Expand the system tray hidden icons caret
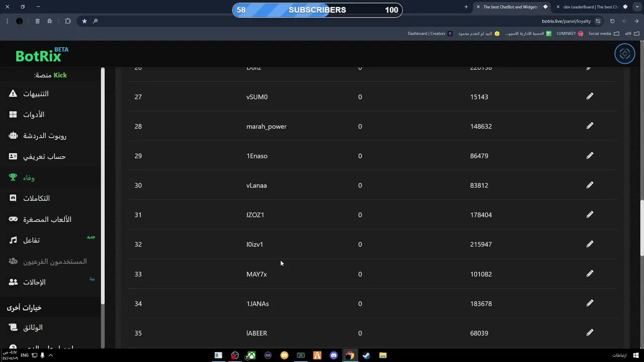The height and width of the screenshot is (362, 644). coord(50,355)
